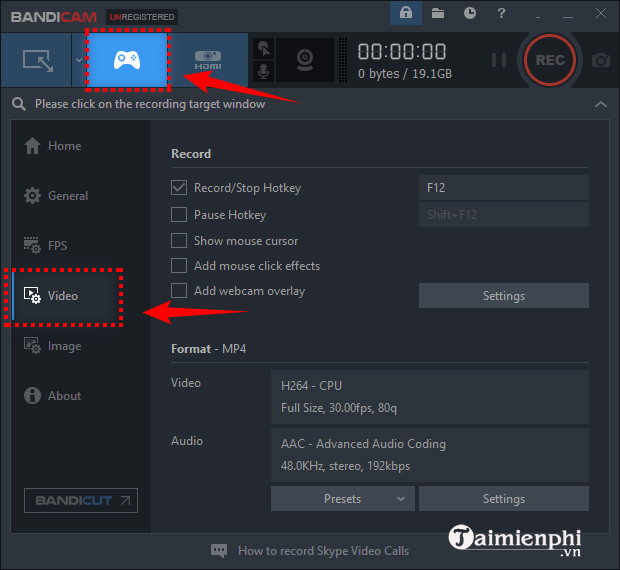Toggle microphone recording icon

tap(263, 72)
